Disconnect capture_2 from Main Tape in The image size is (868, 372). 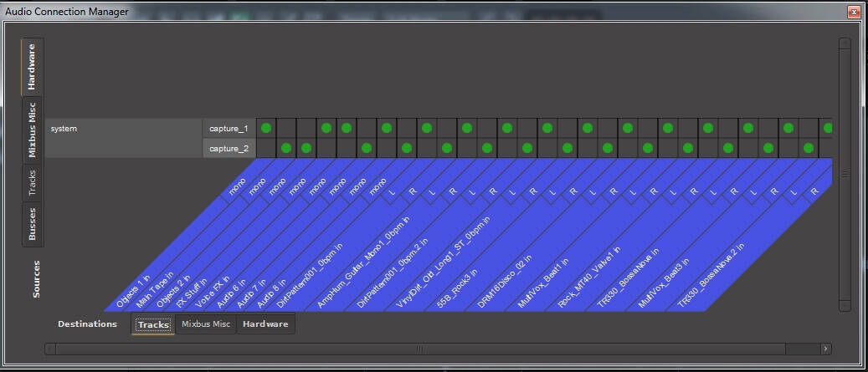pyautogui.click(x=286, y=148)
